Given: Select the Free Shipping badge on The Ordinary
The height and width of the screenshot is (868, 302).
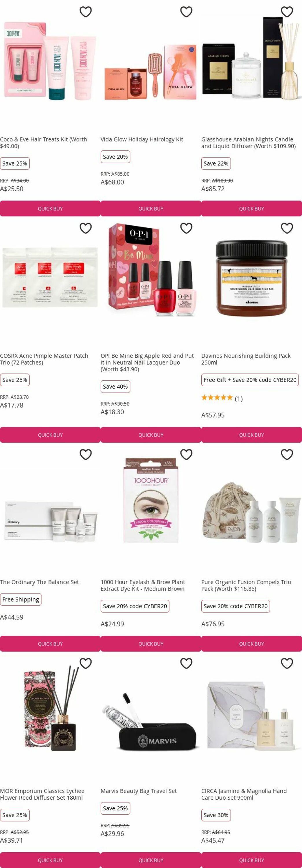Looking at the screenshot, I should [21, 599].
